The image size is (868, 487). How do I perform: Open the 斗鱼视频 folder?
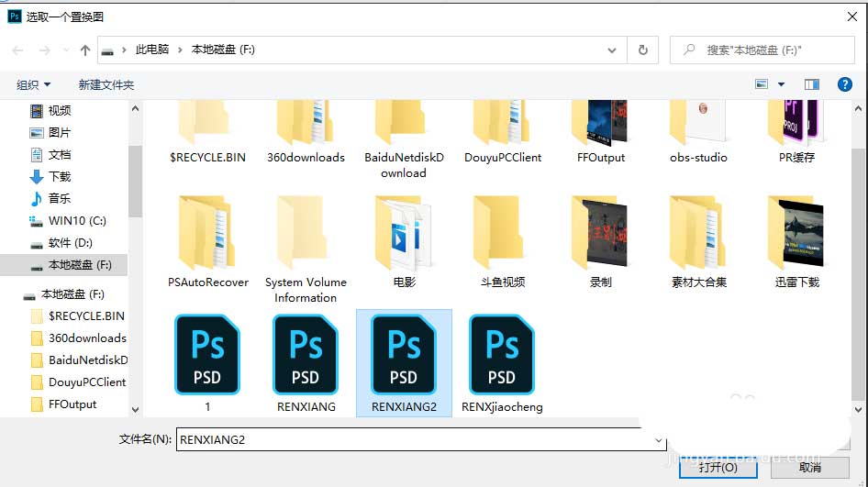click(x=502, y=242)
